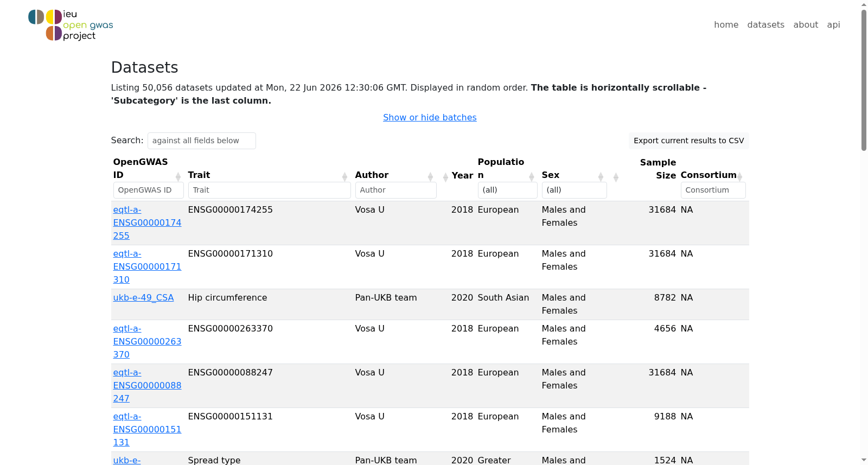Screen dimensions: 868x465
Task: Open the about nav item
Action: tap(806, 24)
